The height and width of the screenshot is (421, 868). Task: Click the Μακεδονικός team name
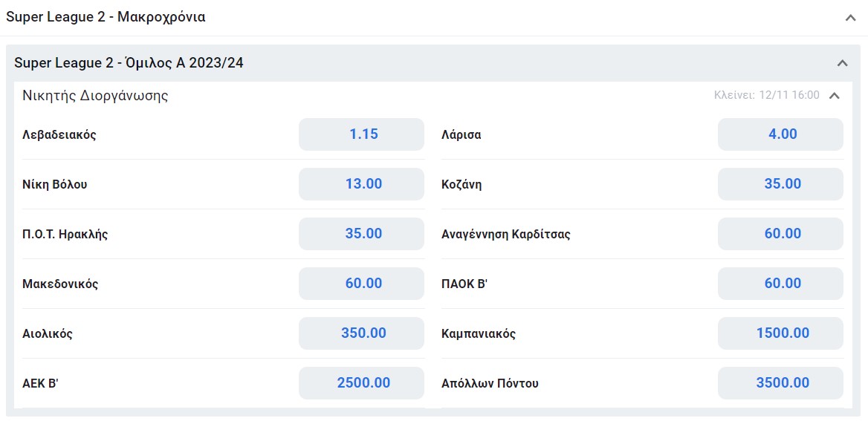60,284
